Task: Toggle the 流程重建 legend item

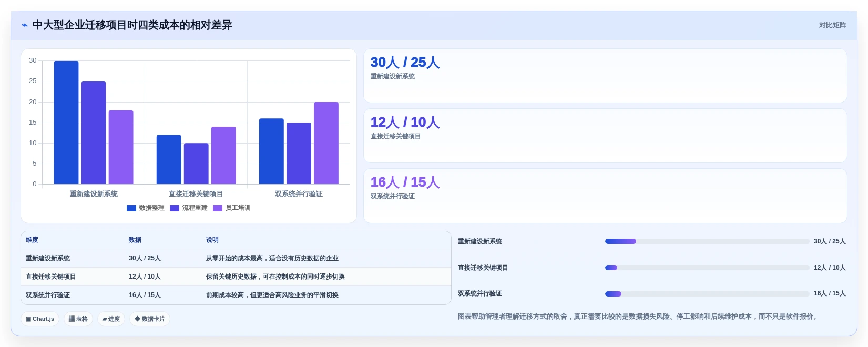Action: coord(189,208)
